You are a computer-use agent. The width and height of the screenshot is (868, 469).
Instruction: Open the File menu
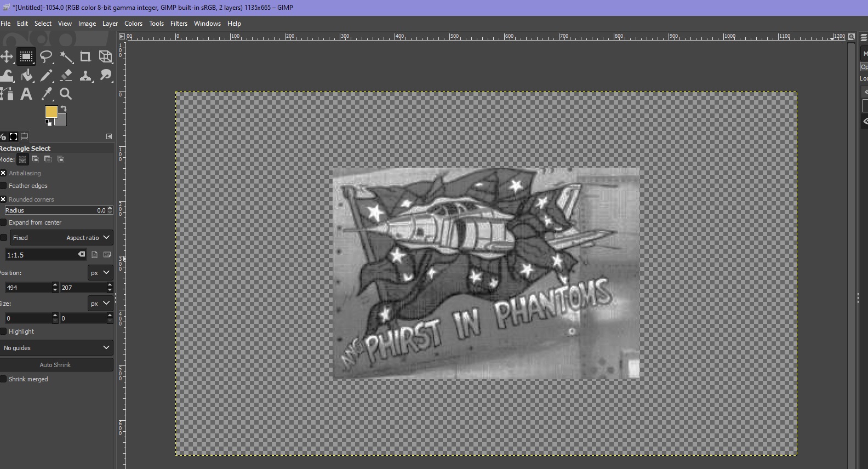[5, 24]
